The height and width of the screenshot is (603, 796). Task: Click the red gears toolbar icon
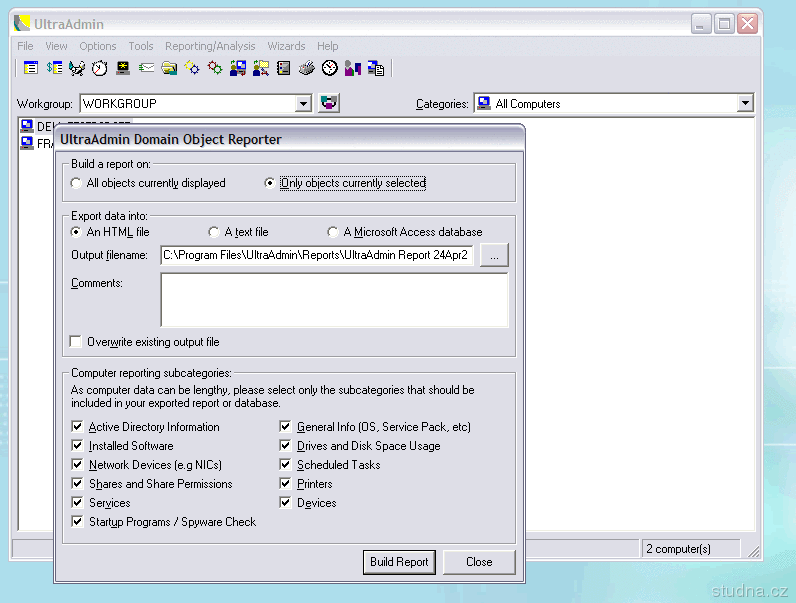point(215,68)
